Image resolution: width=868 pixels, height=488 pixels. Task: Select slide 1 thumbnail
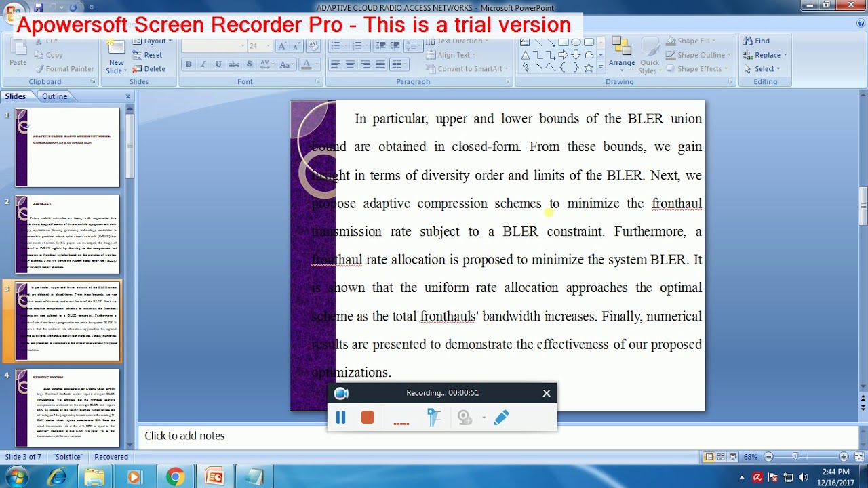(x=68, y=148)
